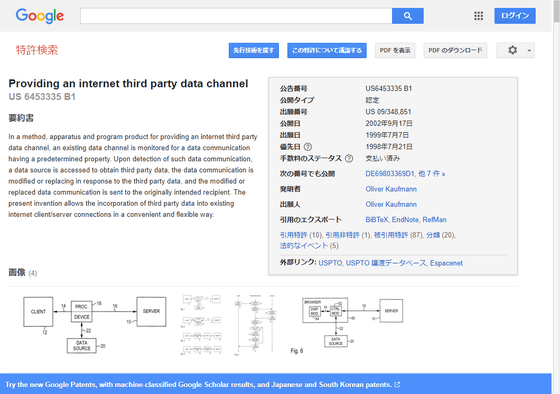Open the USPTO external link
The height and width of the screenshot is (394, 560).
pos(330,263)
